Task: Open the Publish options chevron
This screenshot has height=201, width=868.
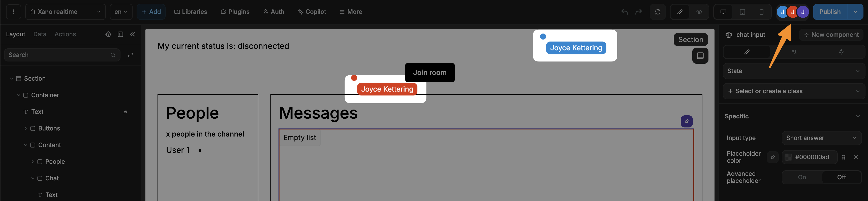Action: 855,12
